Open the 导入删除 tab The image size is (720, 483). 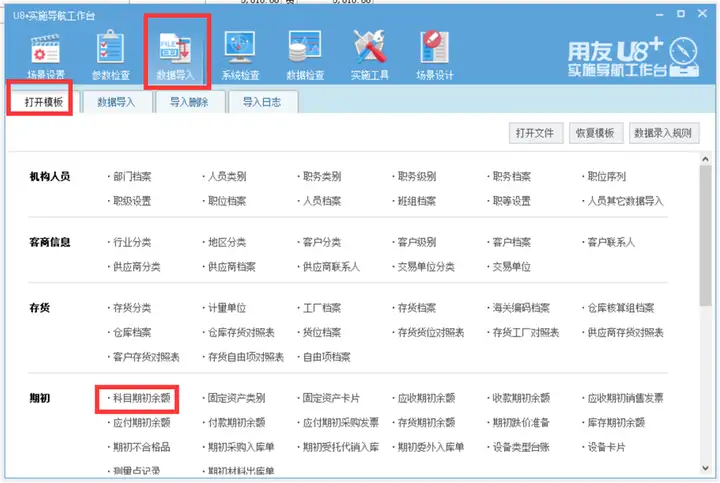(189, 102)
